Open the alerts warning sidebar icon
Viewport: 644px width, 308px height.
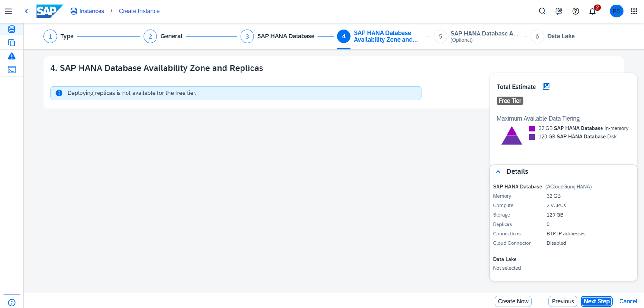[12, 56]
